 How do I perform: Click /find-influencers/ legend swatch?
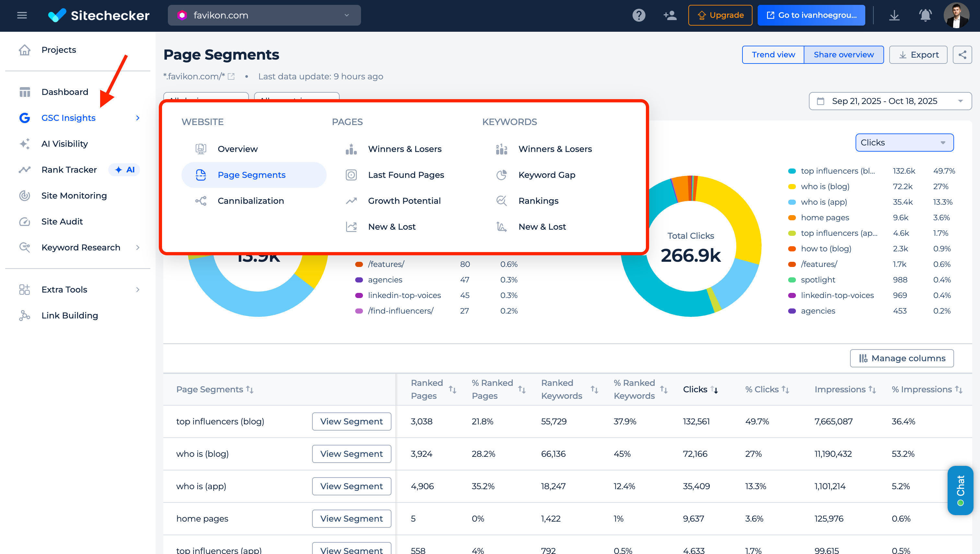pos(358,311)
